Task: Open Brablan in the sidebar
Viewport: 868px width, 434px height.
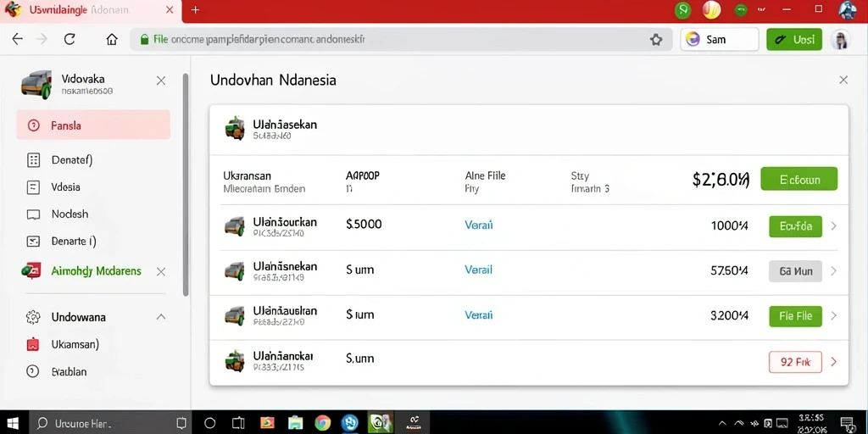Action: (x=70, y=372)
